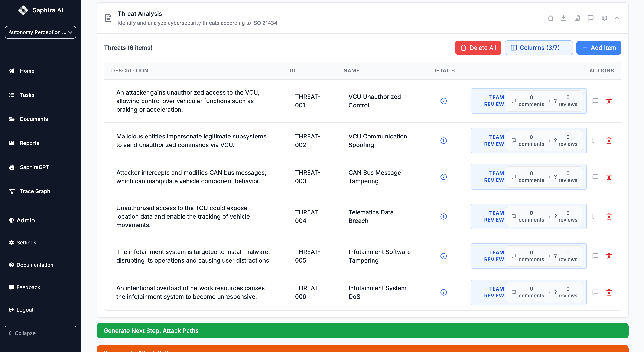This screenshot has height=352, width=644.
Task: Click the copy icon in Threat Analysis header
Action: pyautogui.click(x=550, y=18)
